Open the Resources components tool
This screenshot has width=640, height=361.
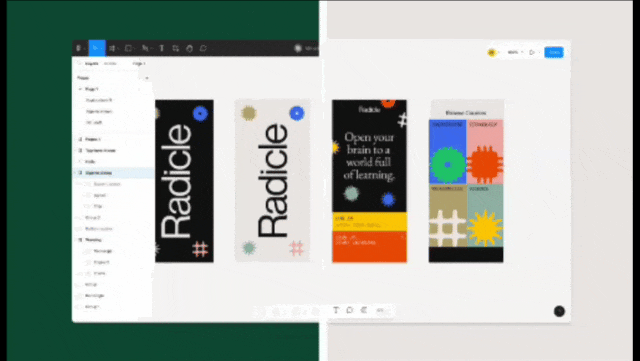pyautogui.click(x=176, y=48)
